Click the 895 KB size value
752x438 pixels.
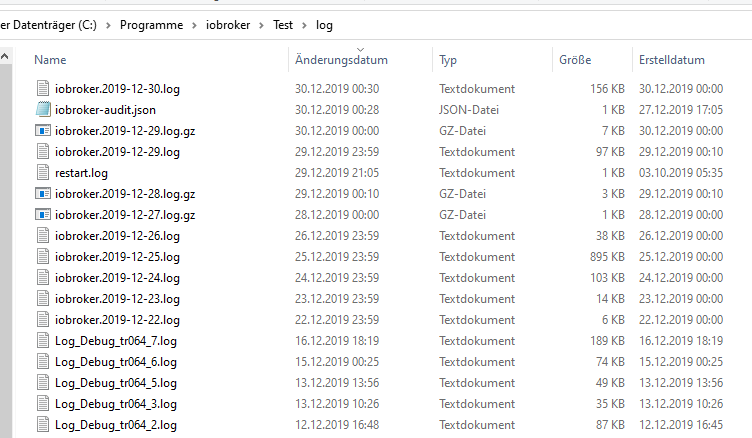607,257
